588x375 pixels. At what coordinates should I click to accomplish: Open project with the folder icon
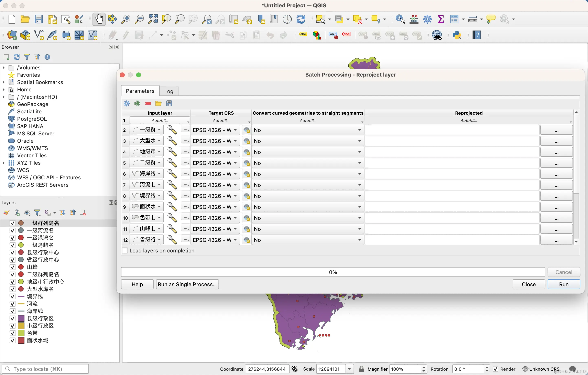[x=25, y=19]
